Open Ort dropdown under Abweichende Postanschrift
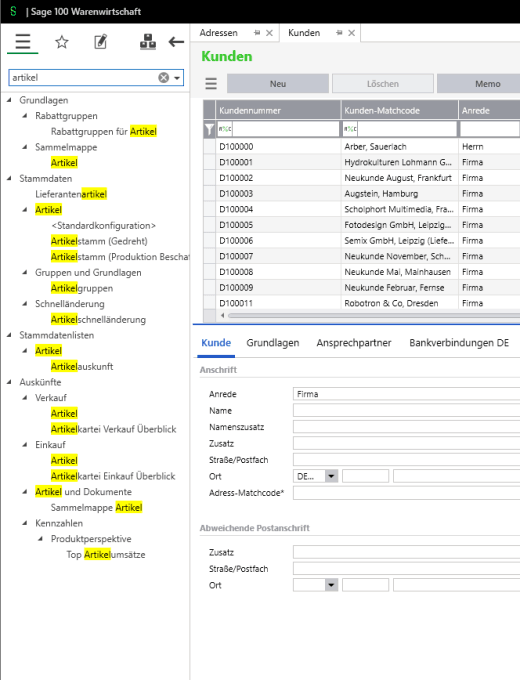The width and height of the screenshot is (520, 680). click(331, 585)
